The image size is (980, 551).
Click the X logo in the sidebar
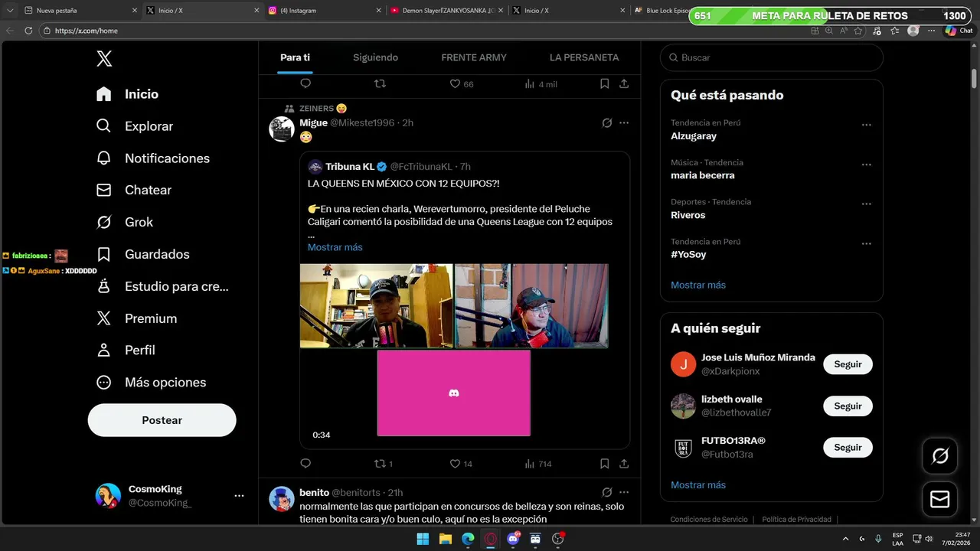point(104,58)
